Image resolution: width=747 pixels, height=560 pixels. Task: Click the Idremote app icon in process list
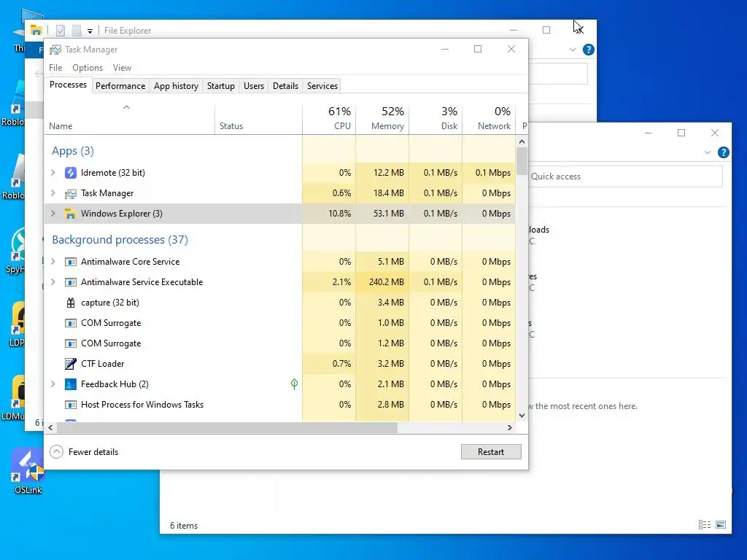click(x=71, y=173)
